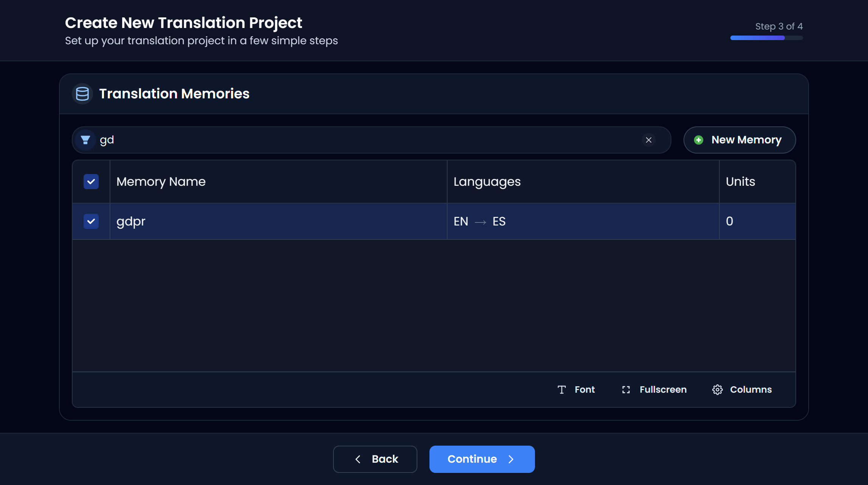Screen dimensions: 868x485
Task: Uncheck the select-all checkbox in table header
Action: 91,182
